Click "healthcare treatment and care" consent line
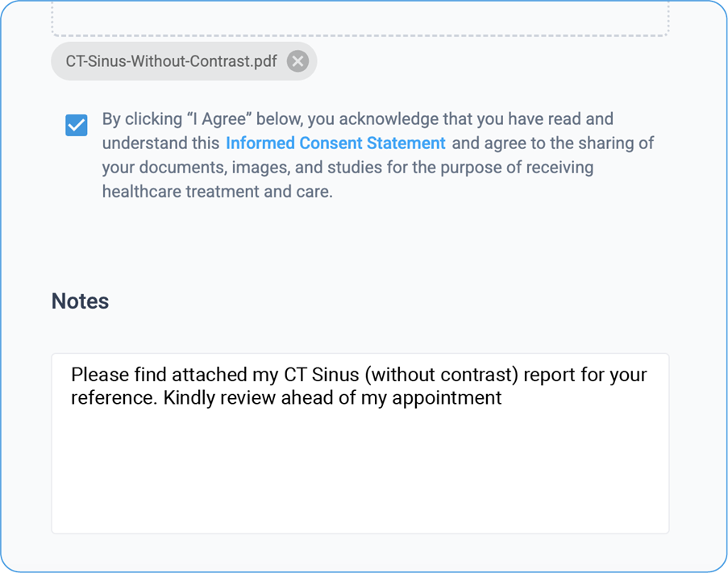Screen dimensions: 728x573 point(217,192)
